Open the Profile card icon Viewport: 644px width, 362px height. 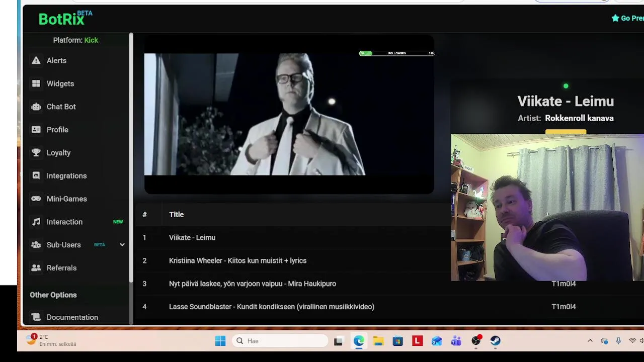click(x=36, y=130)
